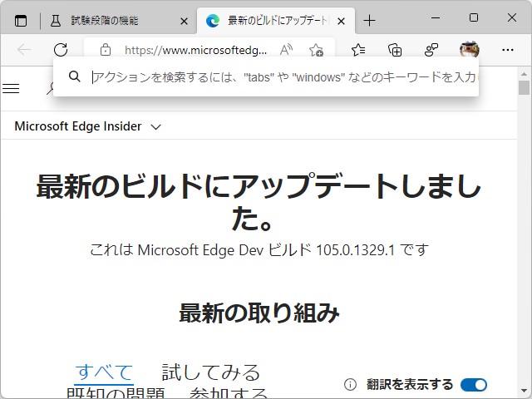Click the 最新の取り組み heading
The height and width of the screenshot is (399, 532).
259,313
